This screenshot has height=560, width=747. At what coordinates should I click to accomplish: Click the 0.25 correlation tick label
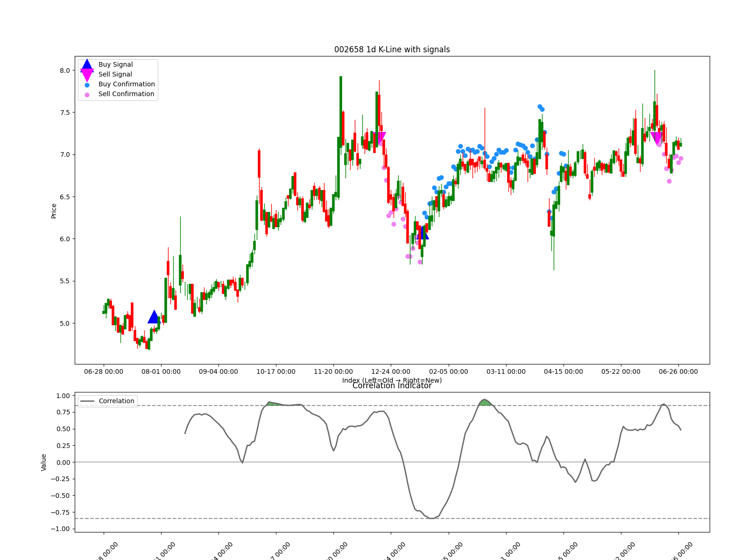click(63, 446)
